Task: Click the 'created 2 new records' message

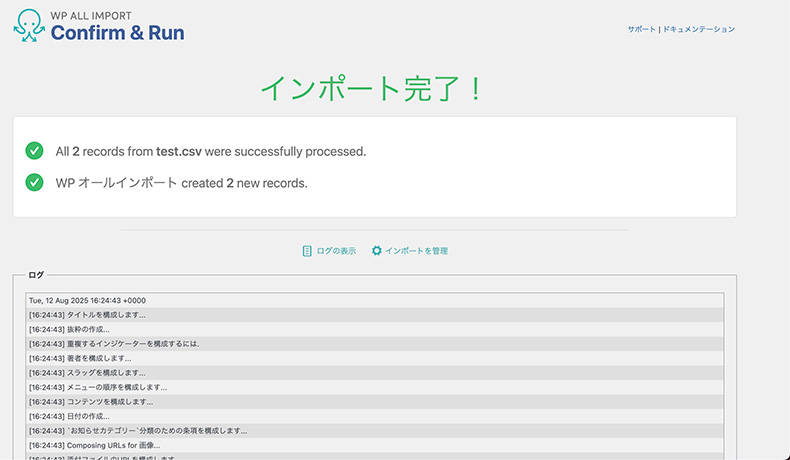Action: click(x=181, y=183)
